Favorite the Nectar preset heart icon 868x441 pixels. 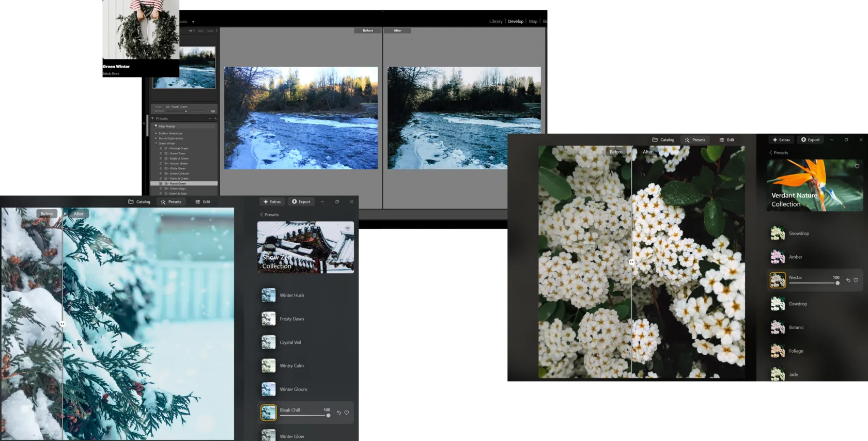pyautogui.click(x=856, y=280)
